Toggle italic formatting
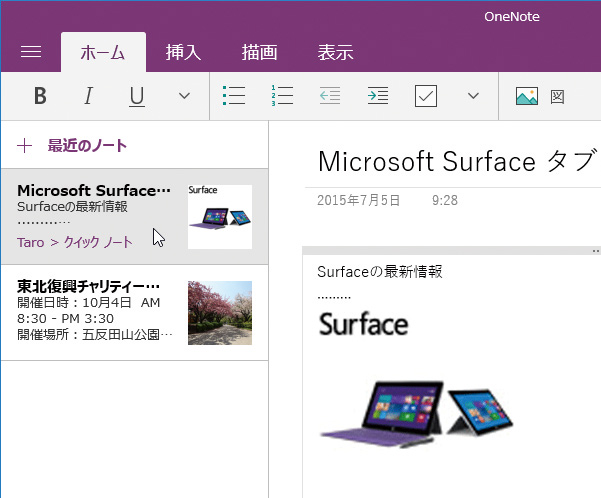This screenshot has width=601, height=498. [x=88, y=96]
